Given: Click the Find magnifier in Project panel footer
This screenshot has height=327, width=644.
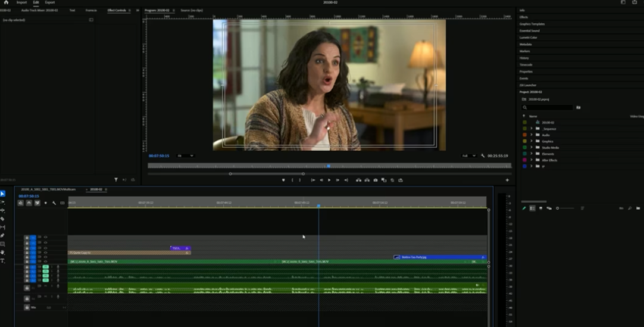Looking at the screenshot, I should [x=630, y=208].
